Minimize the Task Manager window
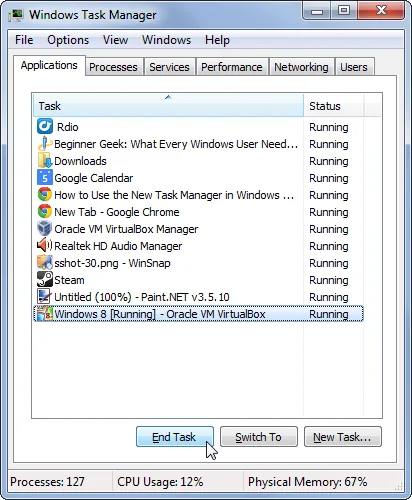 [317, 11]
